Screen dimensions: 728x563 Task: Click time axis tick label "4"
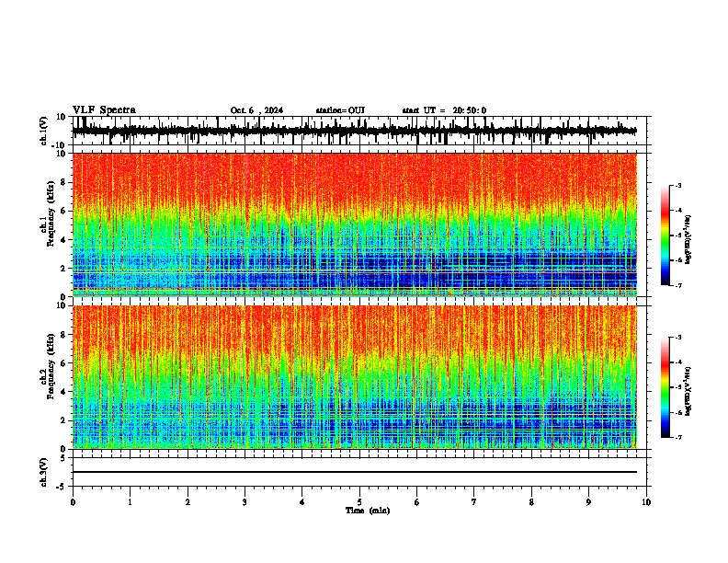302,501
